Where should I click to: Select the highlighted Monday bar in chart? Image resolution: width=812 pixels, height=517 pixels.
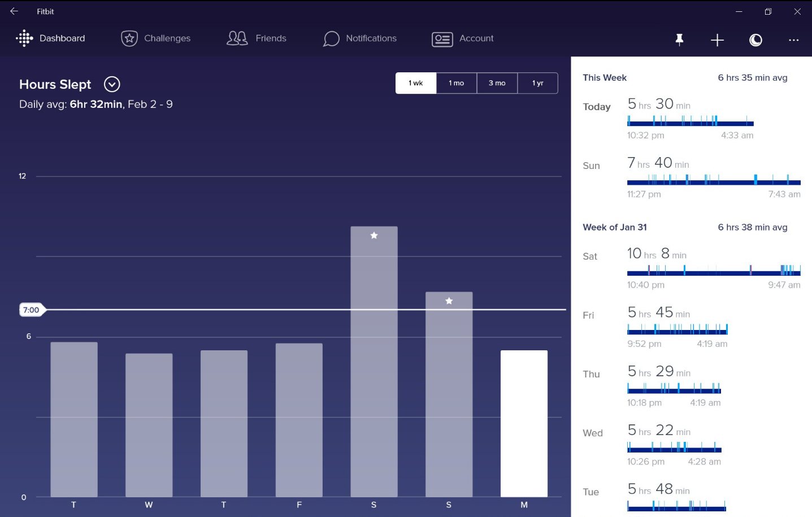click(524, 424)
